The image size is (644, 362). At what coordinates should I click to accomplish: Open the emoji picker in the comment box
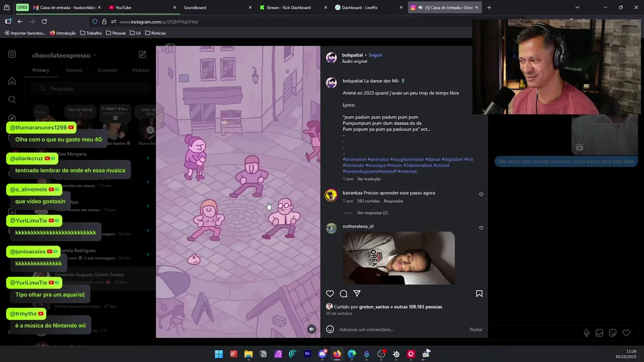(330, 329)
